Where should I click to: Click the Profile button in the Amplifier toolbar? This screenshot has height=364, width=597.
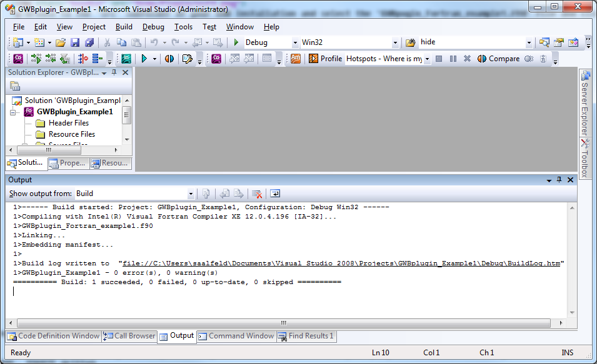pyautogui.click(x=326, y=59)
